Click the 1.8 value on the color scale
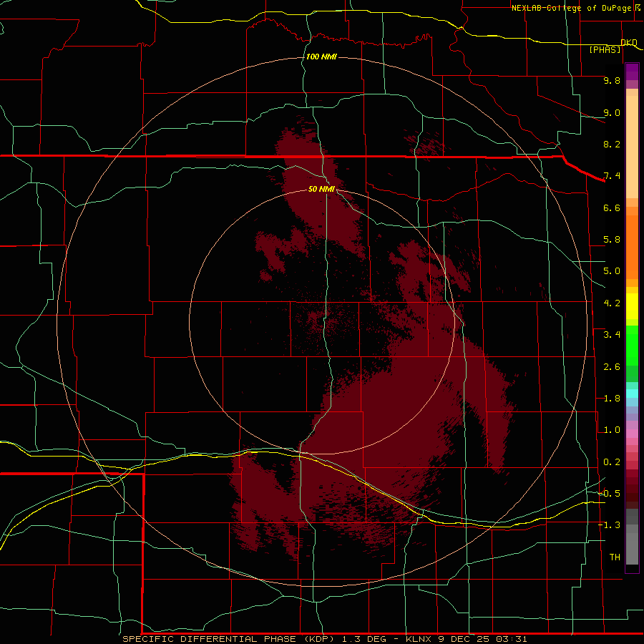 coord(612,399)
